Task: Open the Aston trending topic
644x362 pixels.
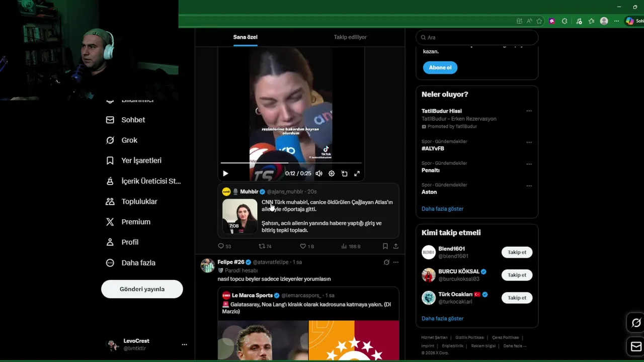Action: coord(429,192)
